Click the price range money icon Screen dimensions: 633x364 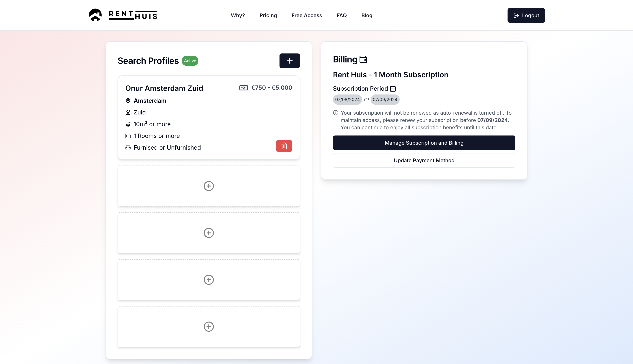(x=243, y=88)
